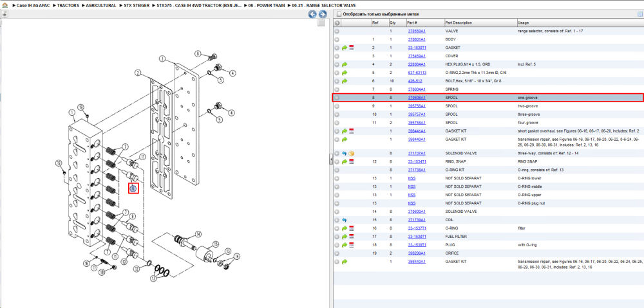Click yellow box icon on SOLENOID VALVE 371737A1 row
This screenshot has height=308, width=644.
[x=352, y=154]
